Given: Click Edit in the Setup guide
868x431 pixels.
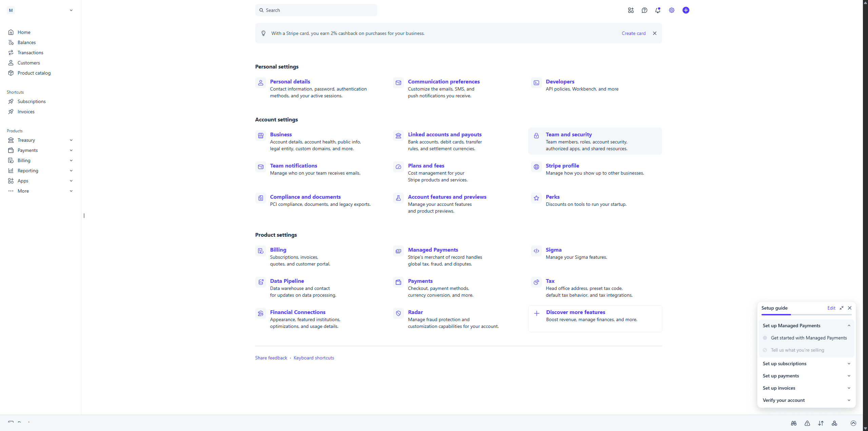Looking at the screenshot, I should click(x=831, y=308).
